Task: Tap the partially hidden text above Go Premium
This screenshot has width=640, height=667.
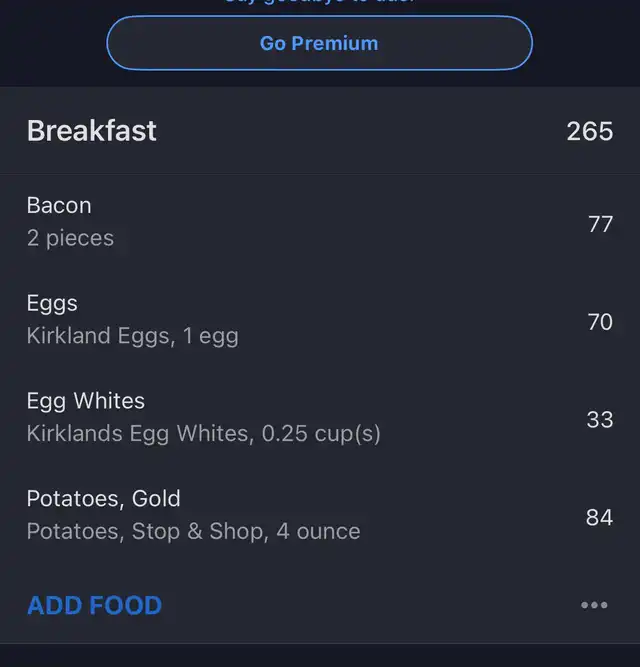Action: point(319,3)
